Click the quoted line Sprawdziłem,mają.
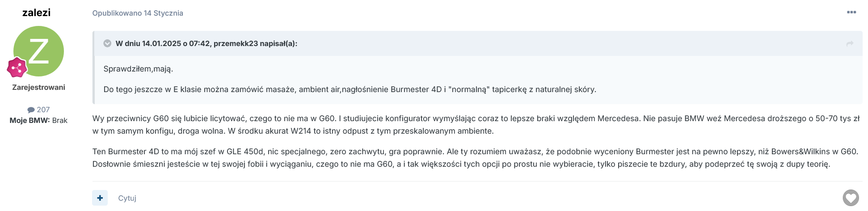868x211 pixels. pyautogui.click(x=138, y=69)
